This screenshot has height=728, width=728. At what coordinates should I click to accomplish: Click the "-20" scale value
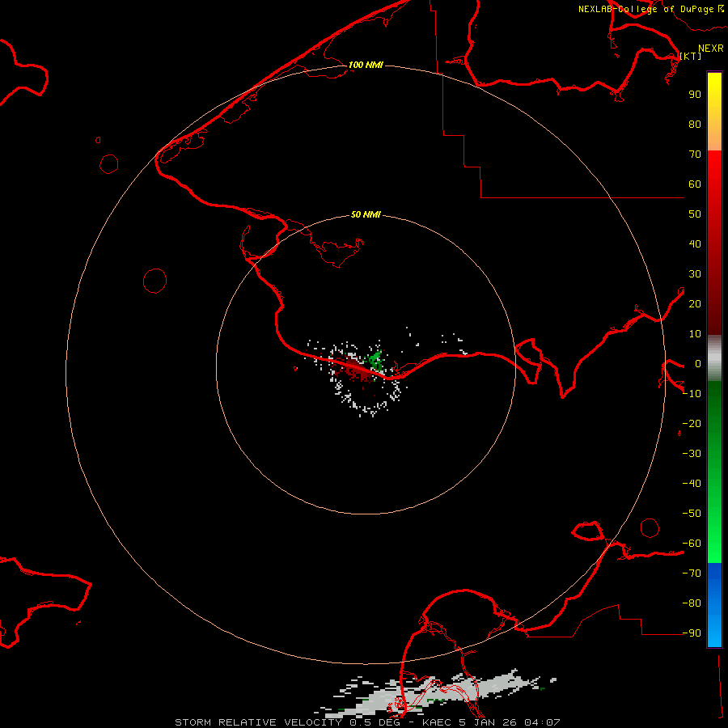pyautogui.click(x=692, y=423)
